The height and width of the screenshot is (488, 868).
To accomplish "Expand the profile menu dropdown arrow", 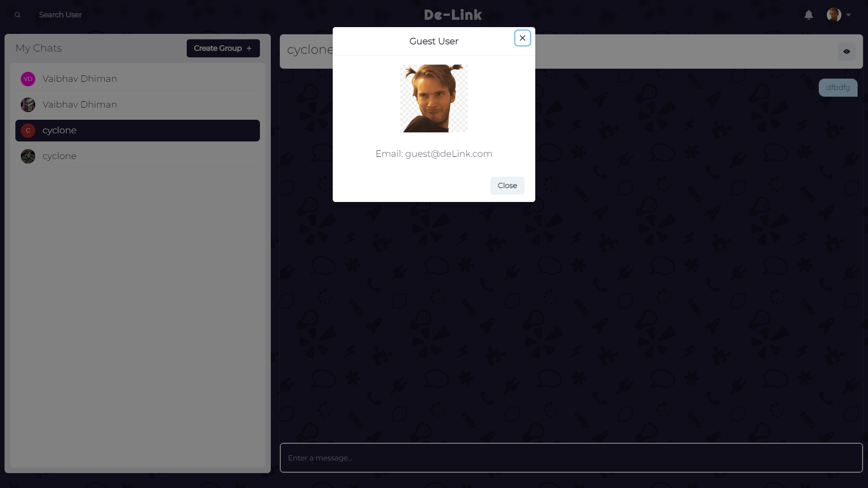I will [x=849, y=15].
